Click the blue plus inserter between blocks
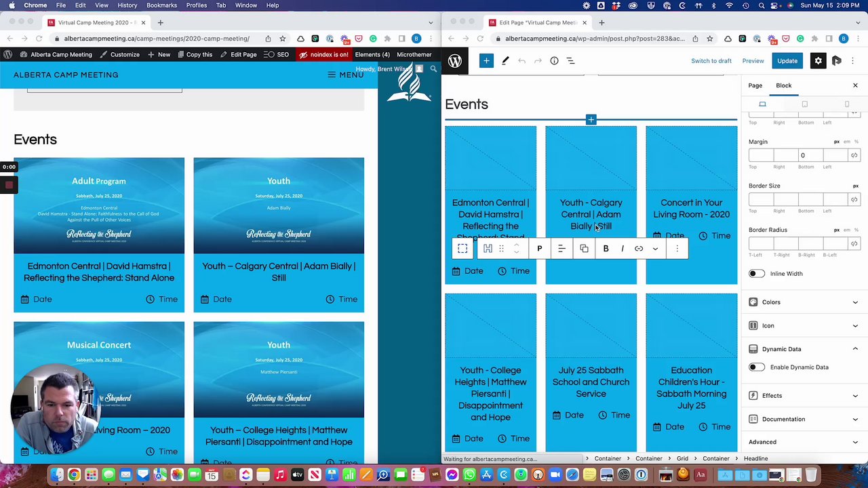 coord(591,120)
